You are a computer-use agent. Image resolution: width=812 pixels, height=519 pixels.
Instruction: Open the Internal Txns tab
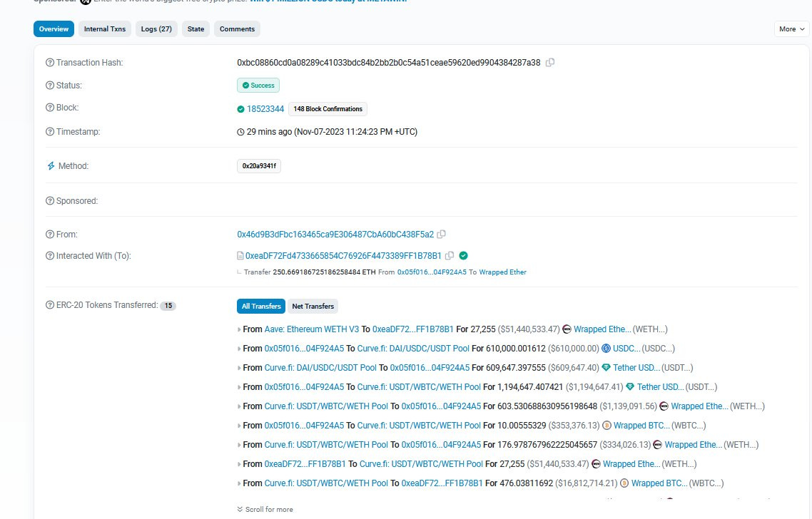click(x=105, y=29)
